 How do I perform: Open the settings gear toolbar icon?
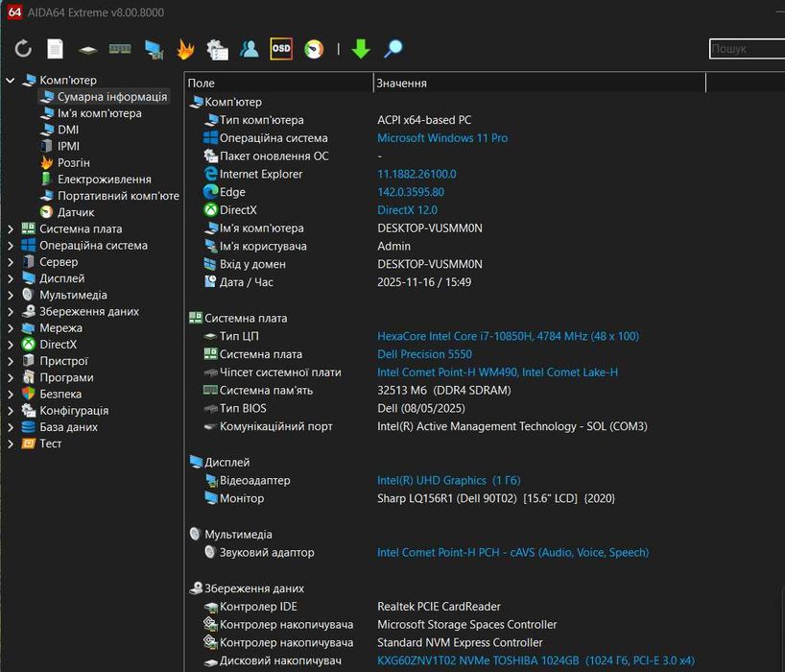point(217,50)
